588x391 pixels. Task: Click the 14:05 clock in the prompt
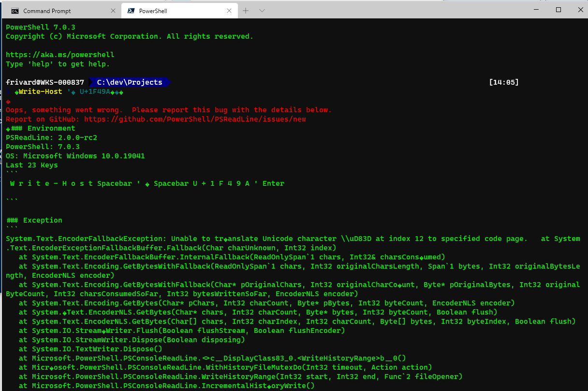(504, 82)
